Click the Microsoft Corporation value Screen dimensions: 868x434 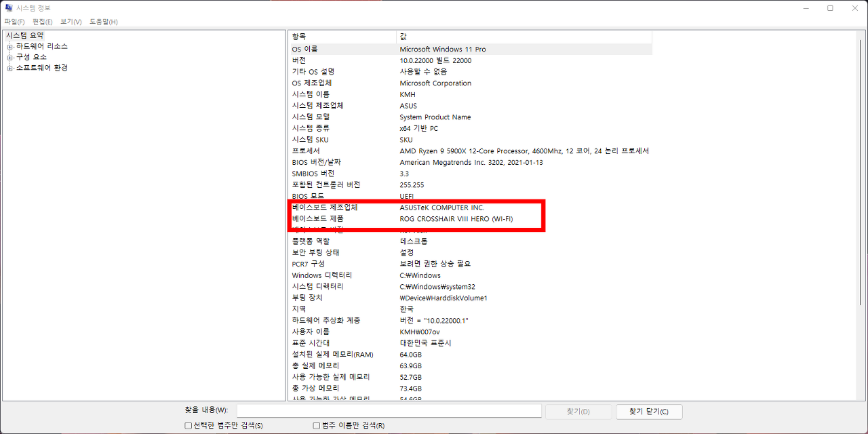click(435, 83)
